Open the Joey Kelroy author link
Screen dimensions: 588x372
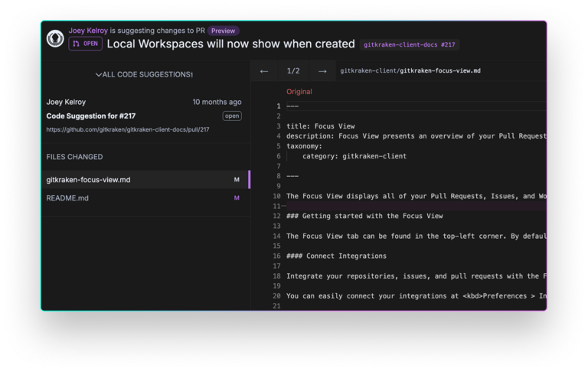point(88,31)
